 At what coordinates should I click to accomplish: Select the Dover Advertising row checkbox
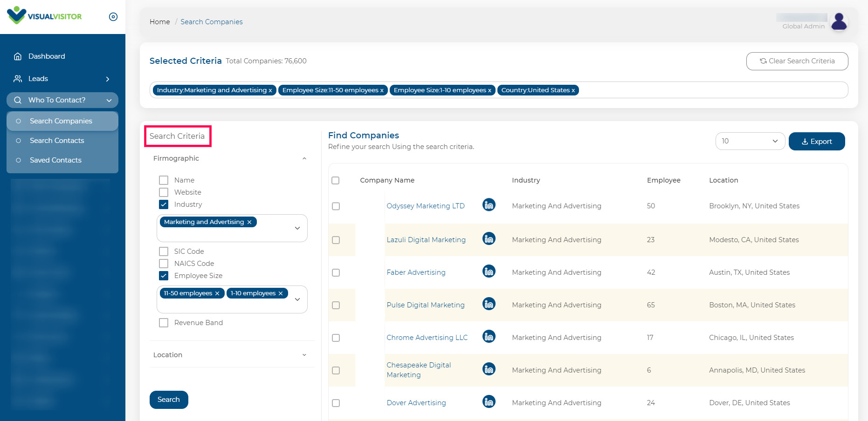(x=336, y=403)
